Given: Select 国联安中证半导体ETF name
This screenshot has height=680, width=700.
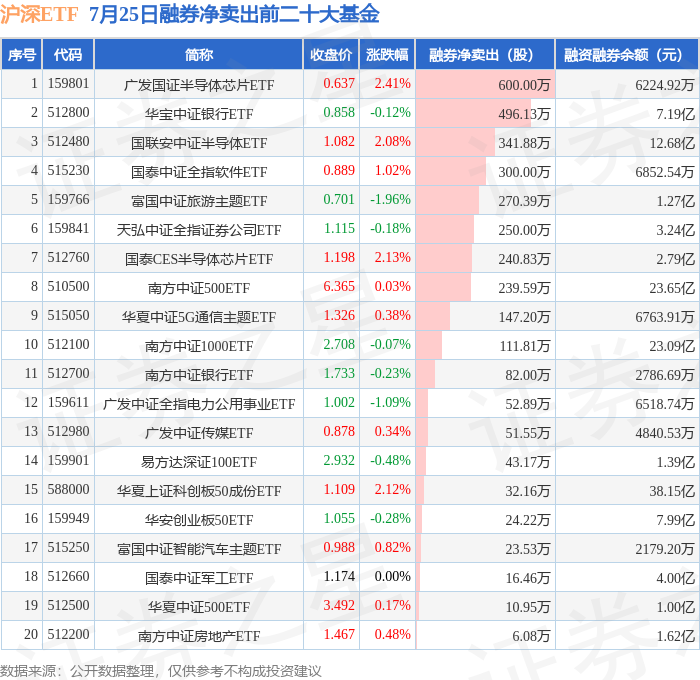Looking at the screenshot, I should tap(199, 142).
